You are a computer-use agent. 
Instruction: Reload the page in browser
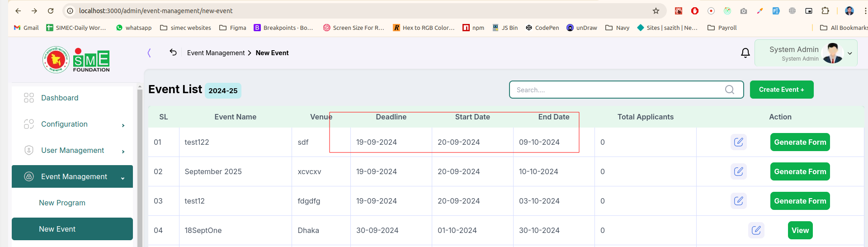(x=51, y=11)
